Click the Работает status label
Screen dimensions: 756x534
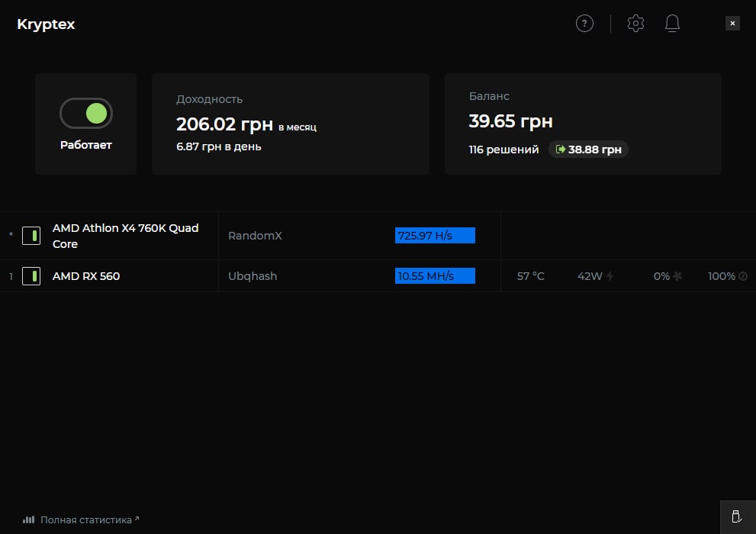[85, 145]
